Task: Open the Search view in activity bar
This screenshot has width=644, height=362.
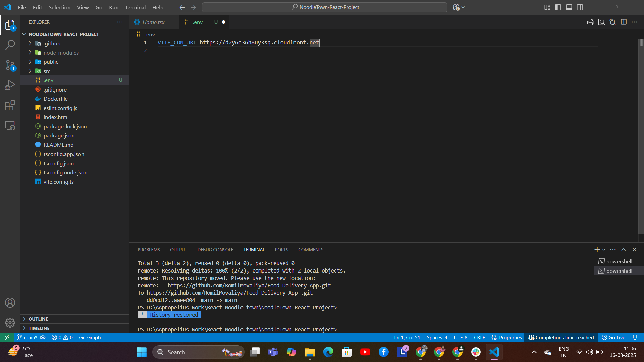Action: 10,45
